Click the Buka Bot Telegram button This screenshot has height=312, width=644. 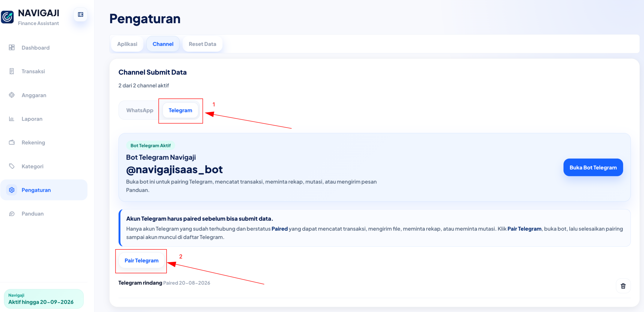point(593,167)
